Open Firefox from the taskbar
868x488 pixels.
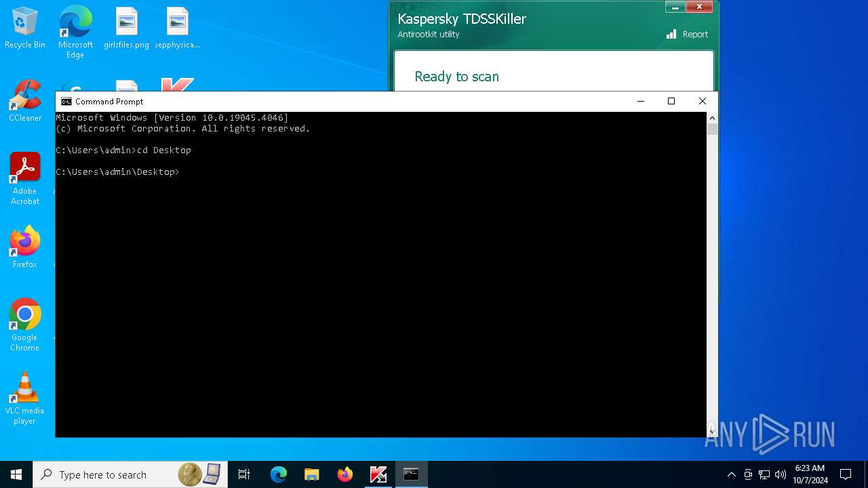[345, 474]
